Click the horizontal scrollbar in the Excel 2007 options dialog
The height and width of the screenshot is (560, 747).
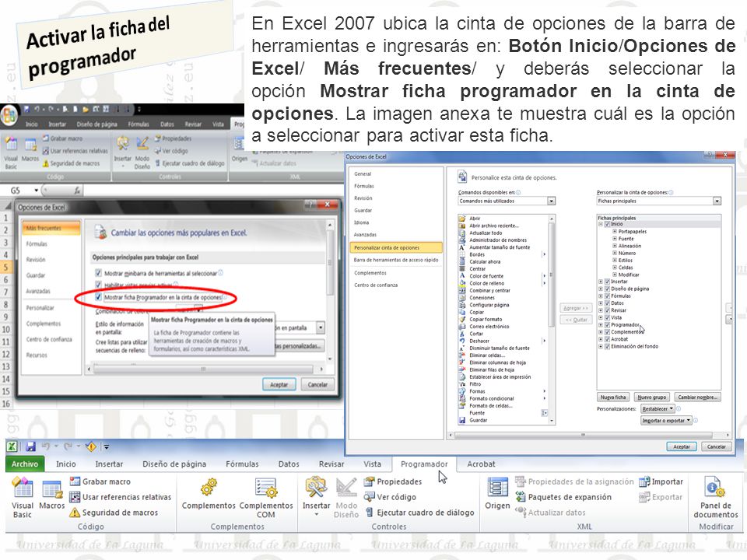[x=203, y=369]
